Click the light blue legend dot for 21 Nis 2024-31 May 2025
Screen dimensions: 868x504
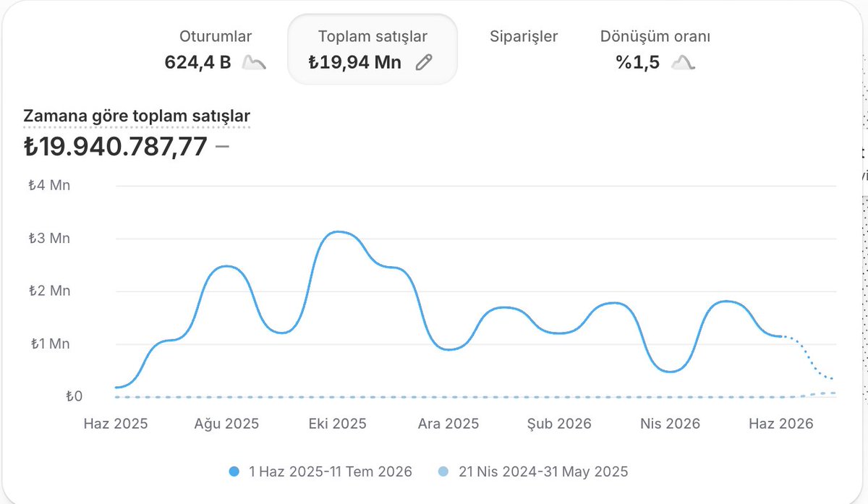click(444, 472)
